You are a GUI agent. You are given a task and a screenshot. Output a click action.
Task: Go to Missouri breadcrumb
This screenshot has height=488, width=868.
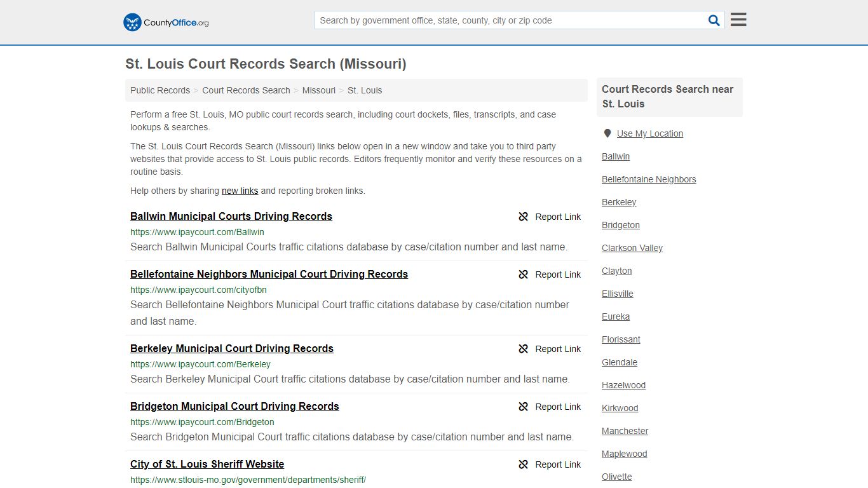point(319,90)
